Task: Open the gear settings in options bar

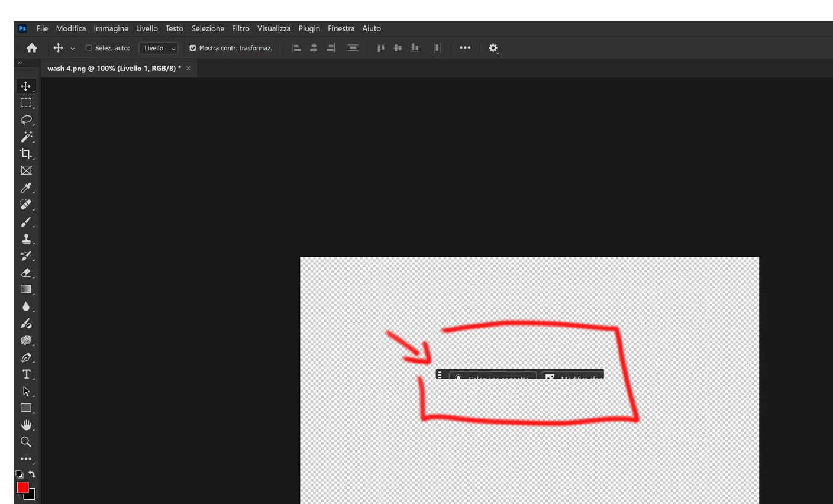Action: click(x=493, y=48)
